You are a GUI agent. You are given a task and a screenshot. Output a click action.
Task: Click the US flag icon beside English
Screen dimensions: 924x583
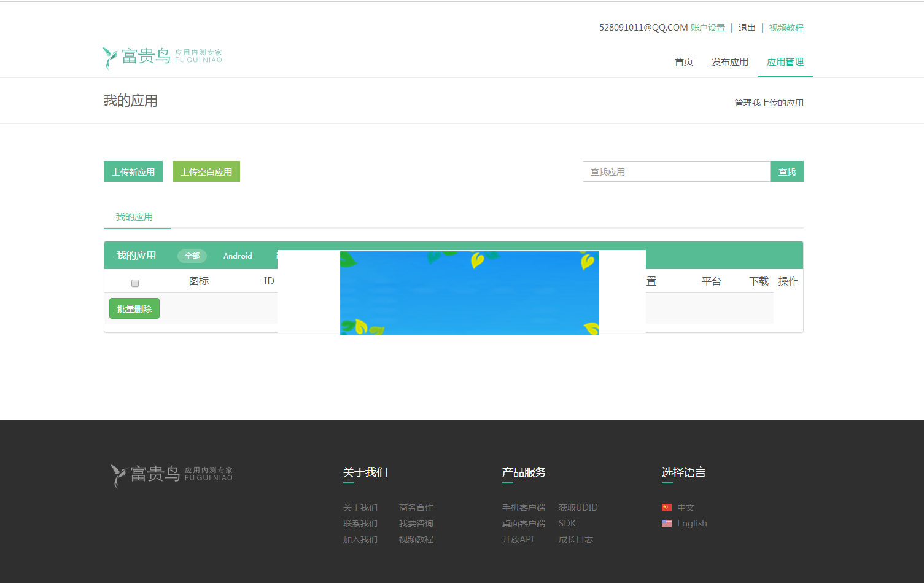pos(667,523)
